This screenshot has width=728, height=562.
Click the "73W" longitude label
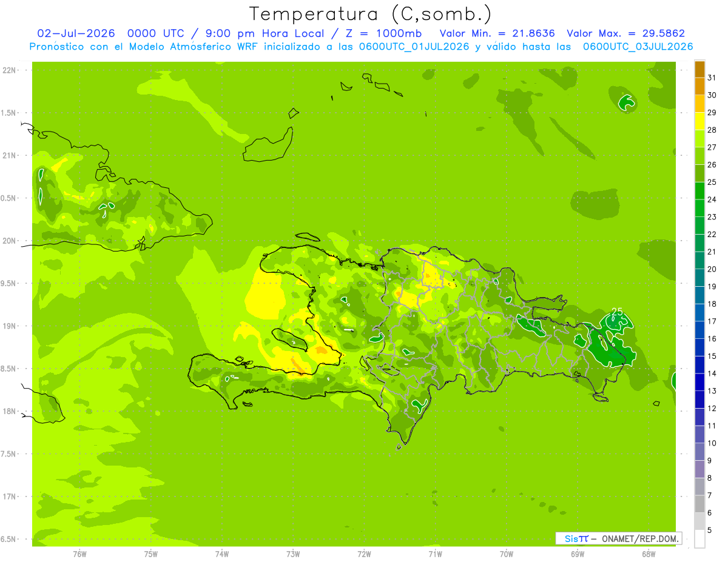tap(293, 554)
